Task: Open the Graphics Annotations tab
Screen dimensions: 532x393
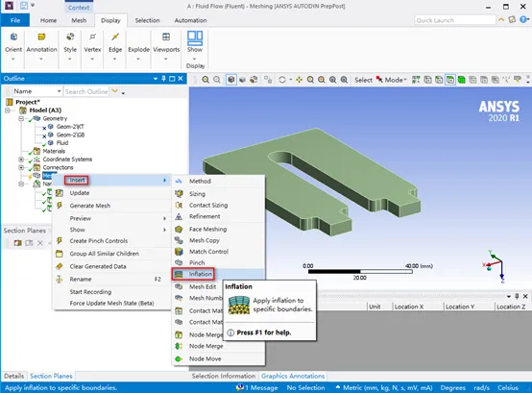Action: pyautogui.click(x=293, y=376)
